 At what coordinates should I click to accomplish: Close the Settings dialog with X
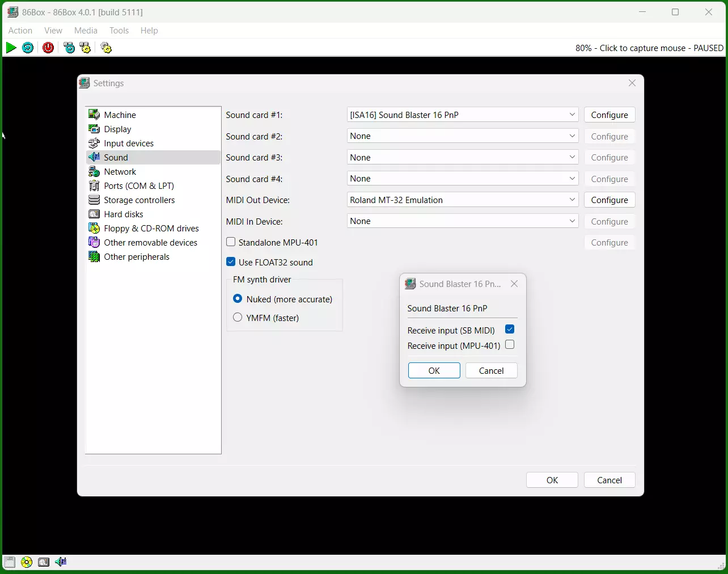(632, 83)
